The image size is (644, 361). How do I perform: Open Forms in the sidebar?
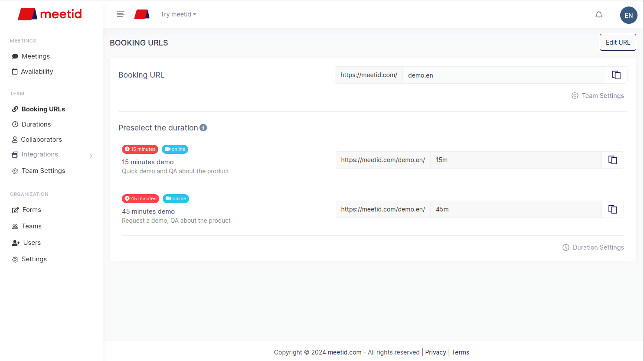click(x=26, y=210)
